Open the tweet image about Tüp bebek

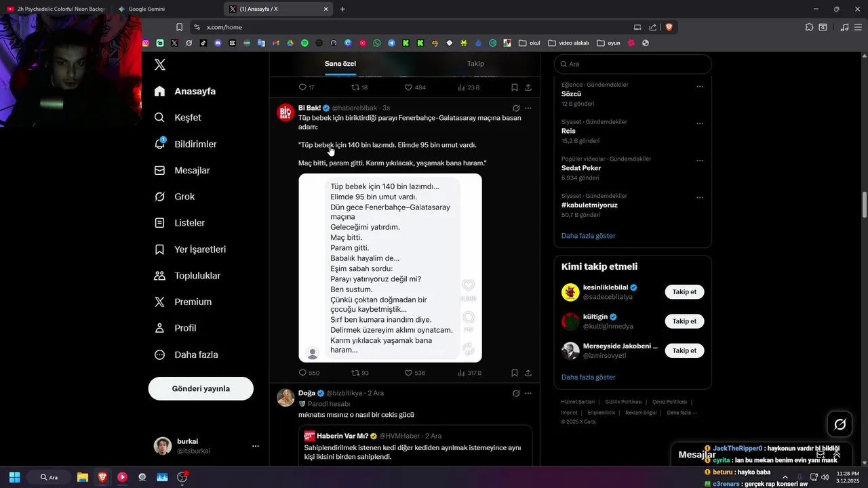[390, 268]
